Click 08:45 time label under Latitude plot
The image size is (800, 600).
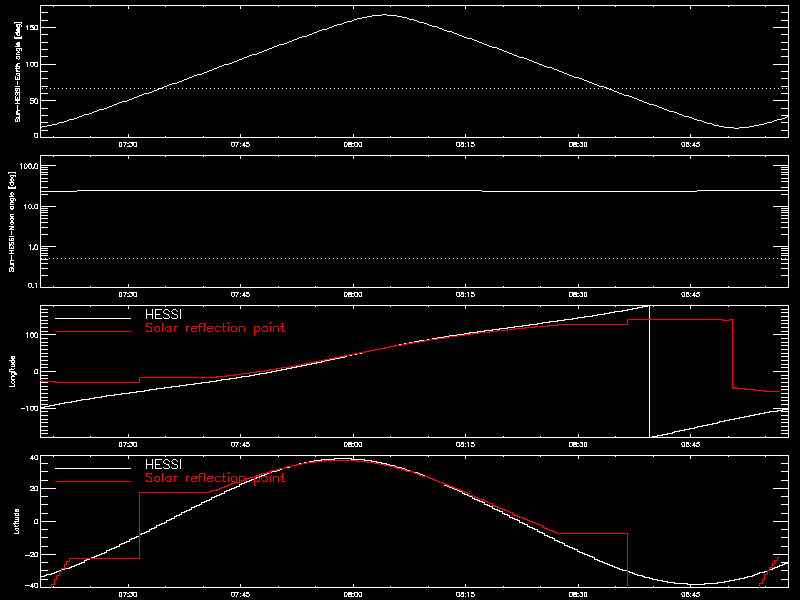tap(690, 595)
